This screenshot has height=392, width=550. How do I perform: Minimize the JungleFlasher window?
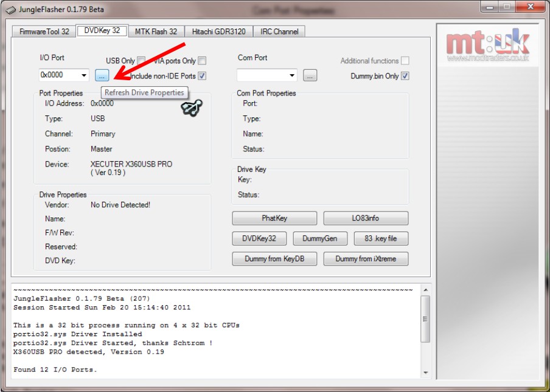(489, 7)
